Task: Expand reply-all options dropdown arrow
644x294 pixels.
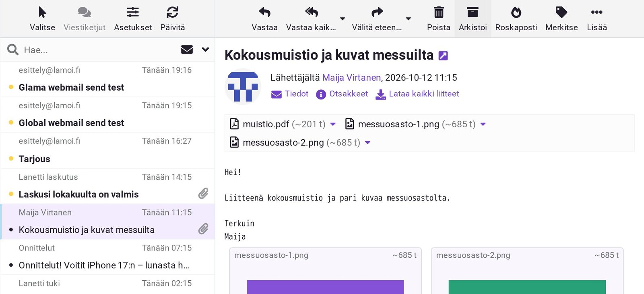Action: (x=343, y=19)
